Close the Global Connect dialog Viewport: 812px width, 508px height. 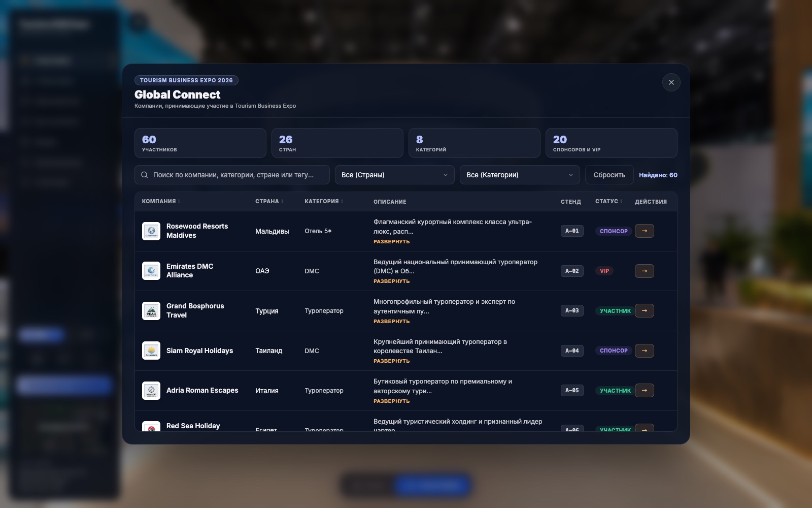tap(671, 82)
